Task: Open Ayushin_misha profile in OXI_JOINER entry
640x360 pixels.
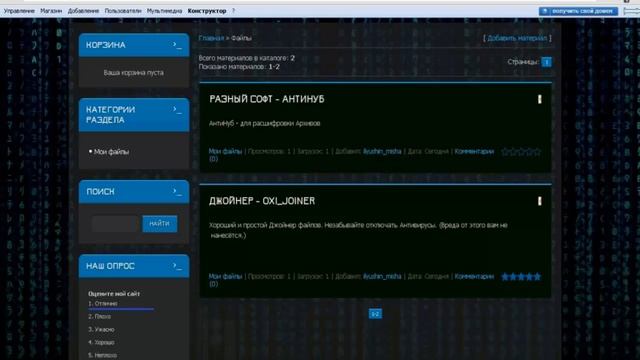Action: click(x=382, y=276)
